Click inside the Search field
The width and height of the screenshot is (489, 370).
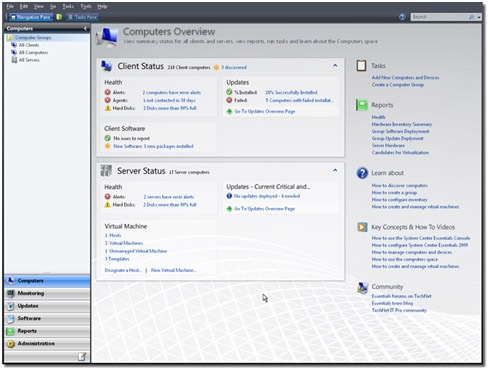coord(438,17)
